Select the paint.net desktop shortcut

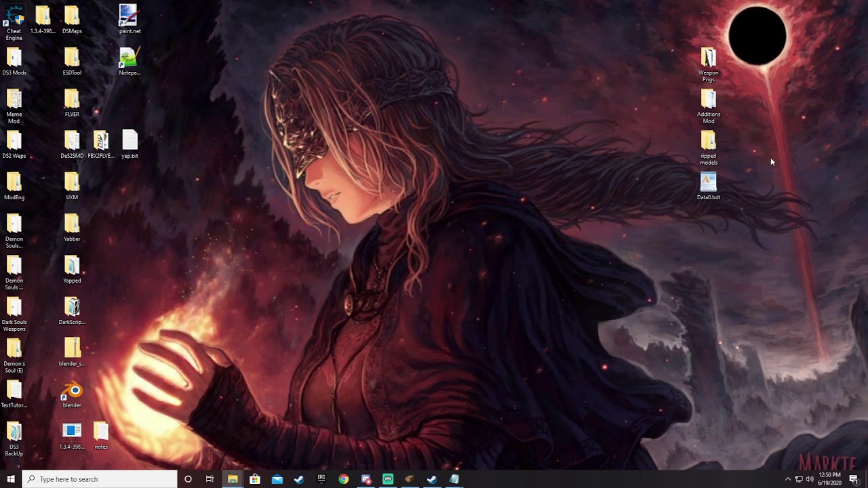click(x=130, y=20)
